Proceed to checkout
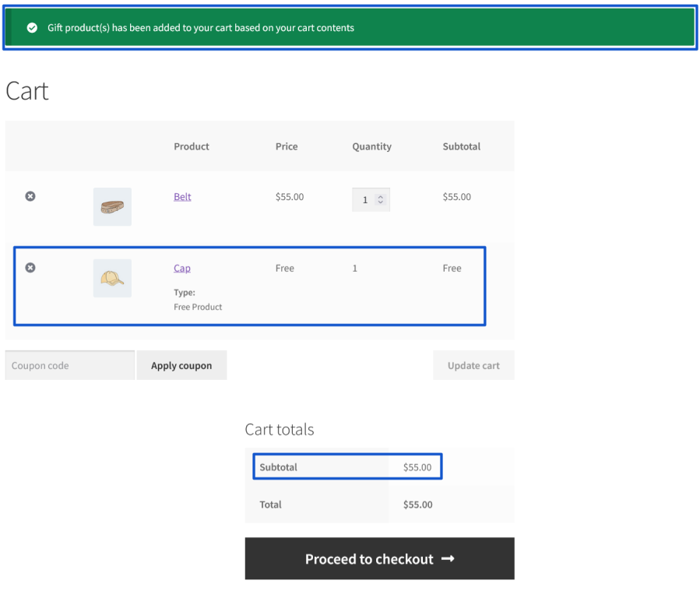 pyautogui.click(x=379, y=559)
